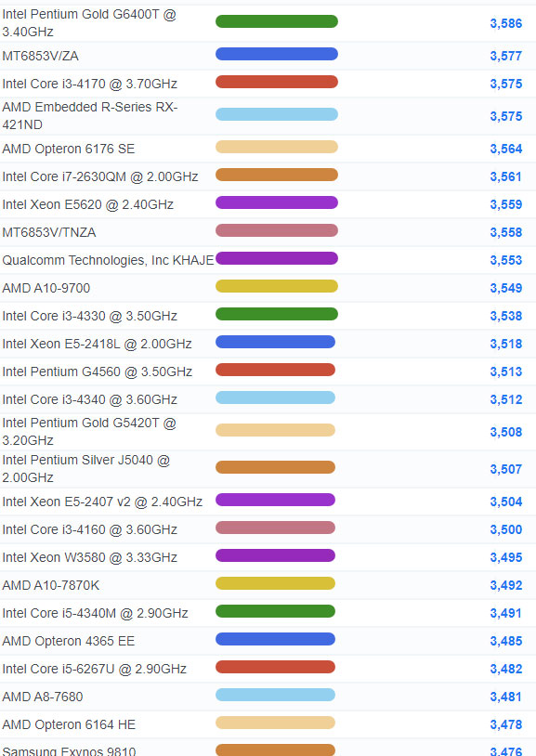
Task: Click score 3,549
Action: pos(506,288)
